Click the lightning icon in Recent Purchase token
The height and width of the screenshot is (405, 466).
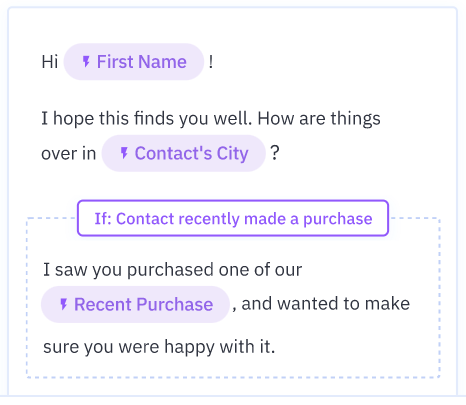point(64,304)
